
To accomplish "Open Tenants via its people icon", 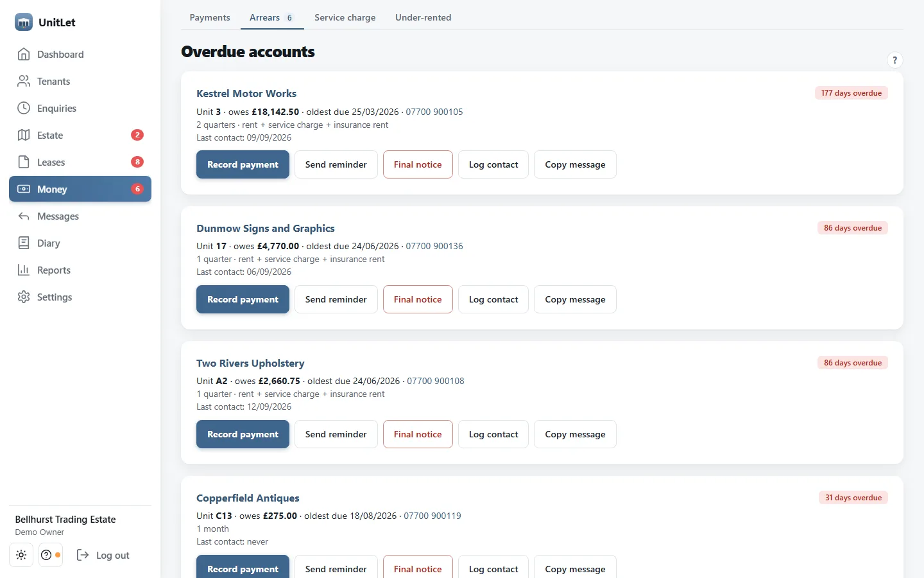I will click(x=24, y=82).
